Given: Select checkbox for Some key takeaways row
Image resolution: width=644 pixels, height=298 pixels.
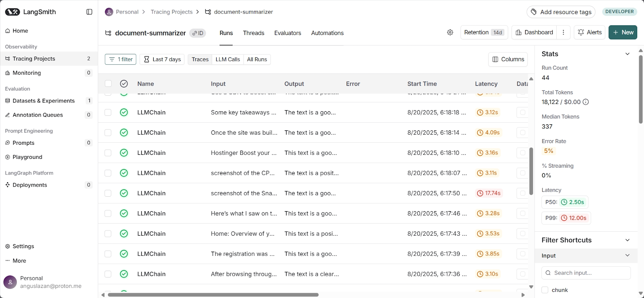Looking at the screenshot, I should pos(108,112).
